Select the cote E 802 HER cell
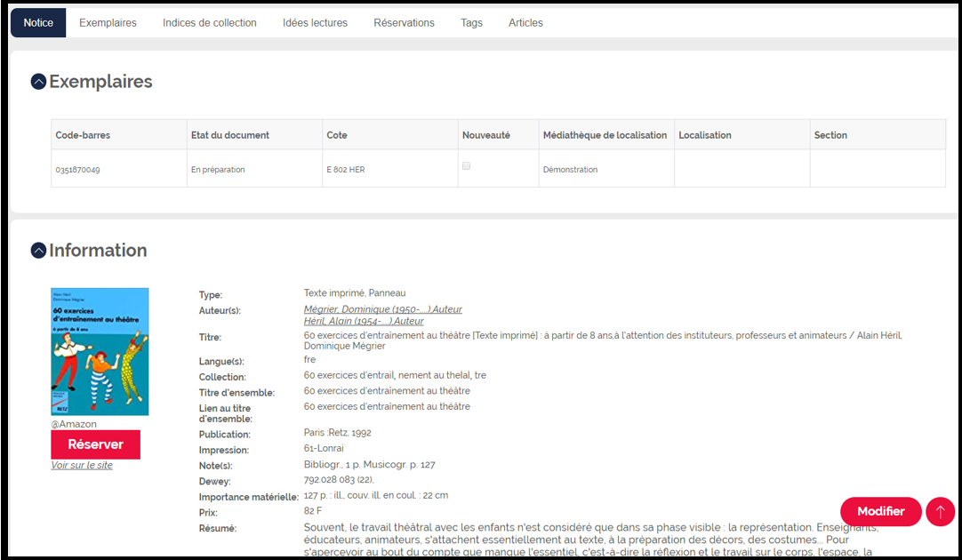 tap(390, 169)
